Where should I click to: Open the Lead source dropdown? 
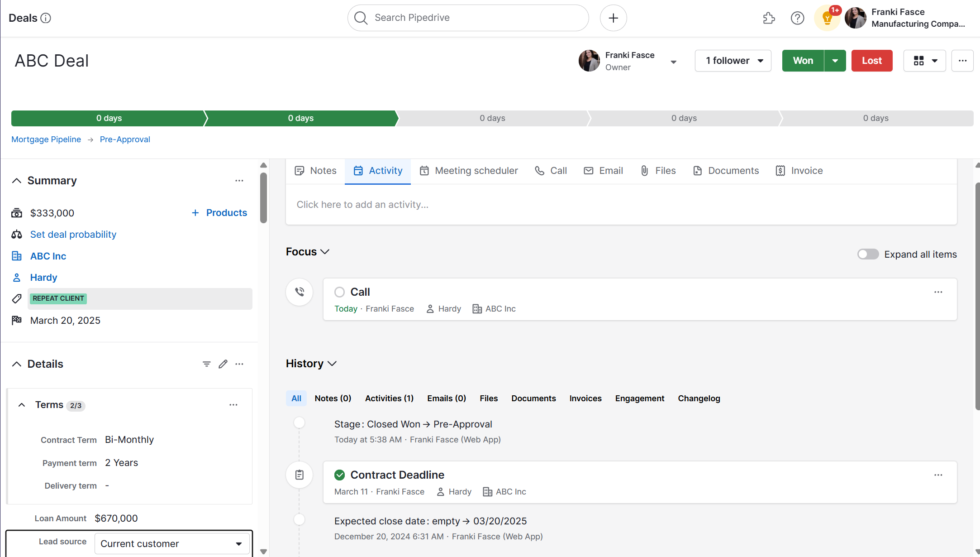pos(171,544)
